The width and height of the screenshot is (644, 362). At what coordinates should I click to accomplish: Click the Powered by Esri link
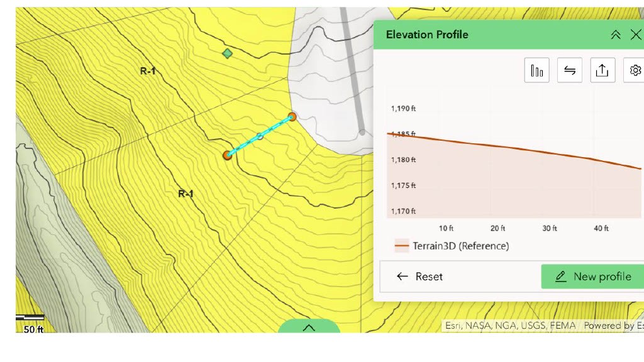click(613, 326)
